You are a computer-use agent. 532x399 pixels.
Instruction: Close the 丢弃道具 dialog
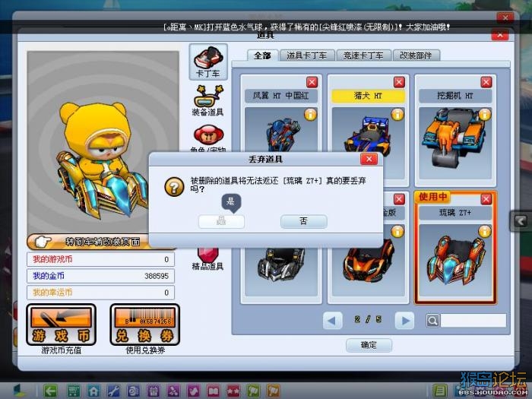coord(369,159)
